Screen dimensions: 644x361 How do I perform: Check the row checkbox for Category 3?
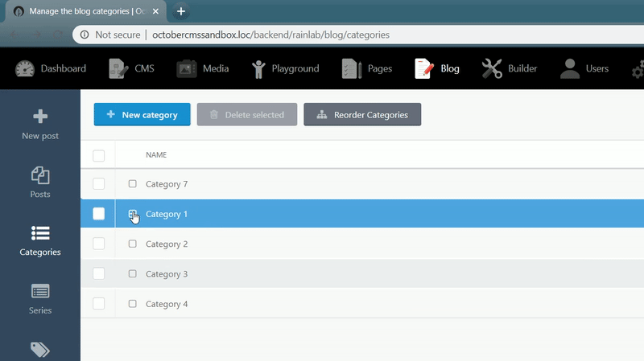click(98, 273)
